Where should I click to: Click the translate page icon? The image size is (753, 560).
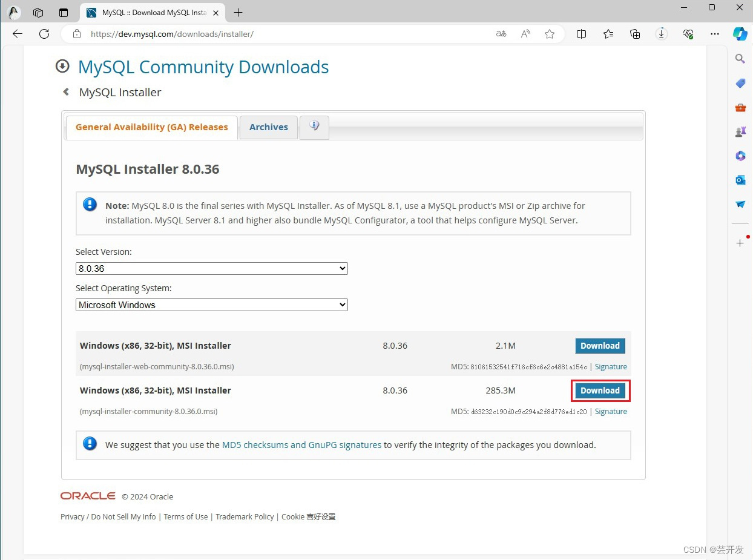click(501, 35)
